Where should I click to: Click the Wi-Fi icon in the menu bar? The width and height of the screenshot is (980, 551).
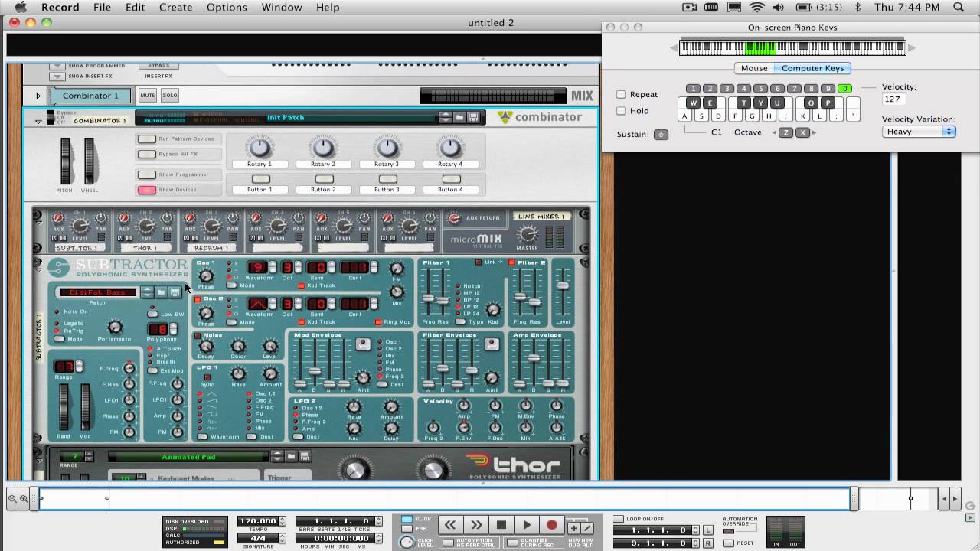tap(757, 8)
